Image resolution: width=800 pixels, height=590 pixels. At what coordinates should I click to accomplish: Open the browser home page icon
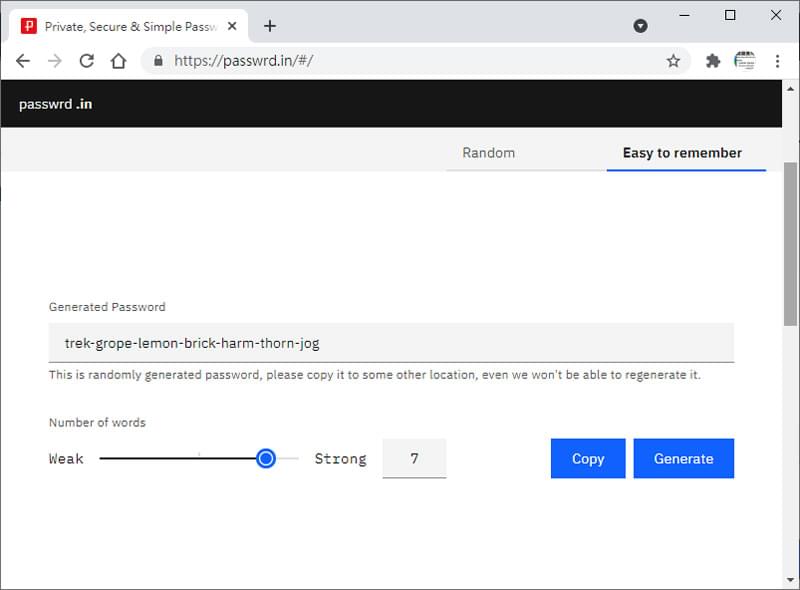point(118,61)
